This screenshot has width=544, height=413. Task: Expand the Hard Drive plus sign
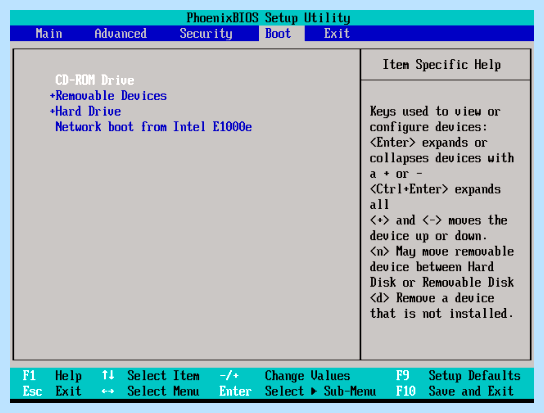tap(52, 111)
